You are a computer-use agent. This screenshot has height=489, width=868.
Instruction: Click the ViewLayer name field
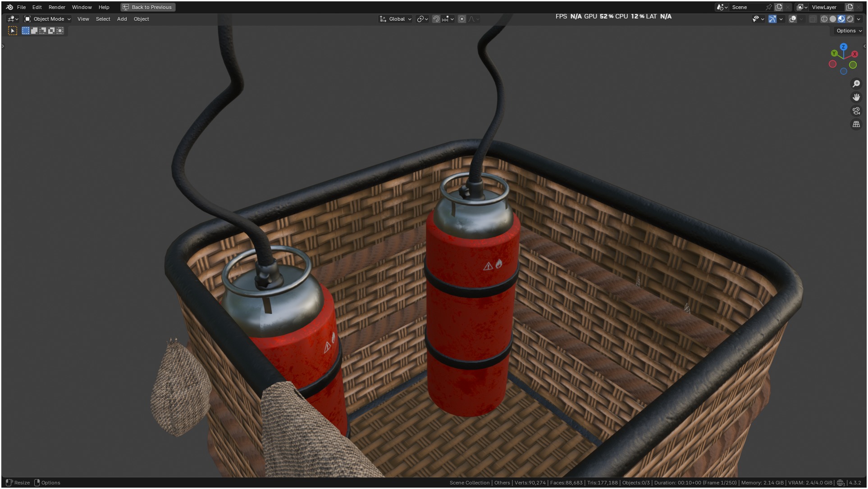pyautogui.click(x=827, y=7)
